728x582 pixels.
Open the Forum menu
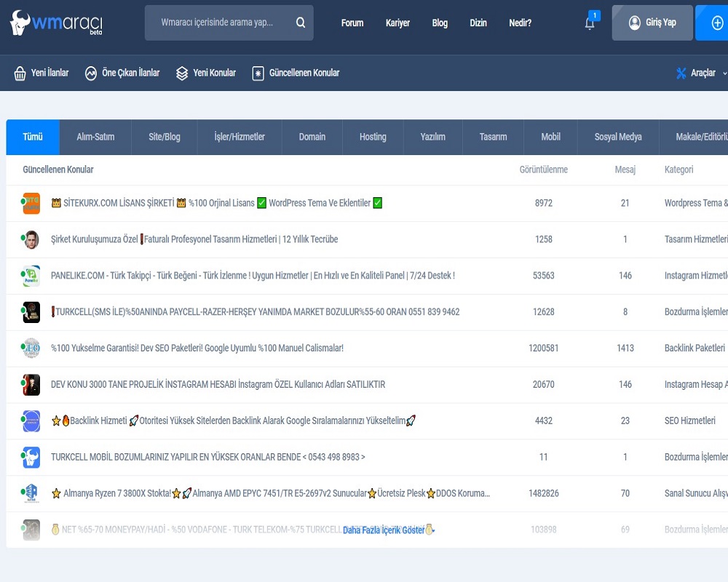352,23
